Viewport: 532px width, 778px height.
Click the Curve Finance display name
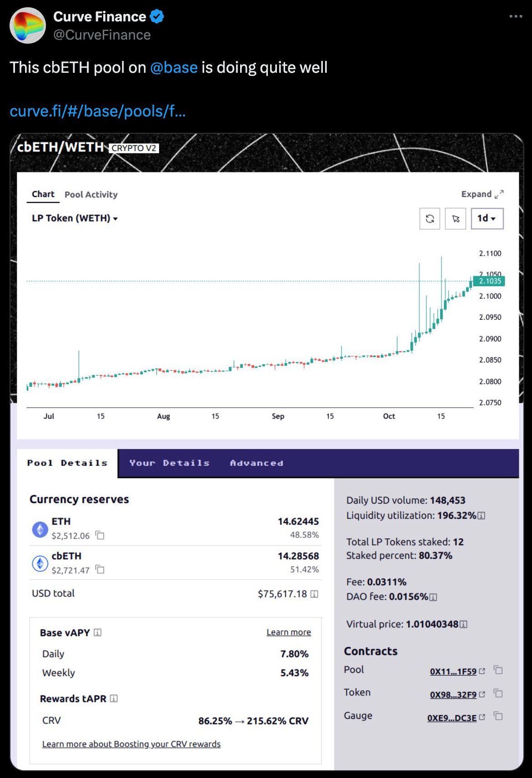pyautogui.click(x=100, y=17)
